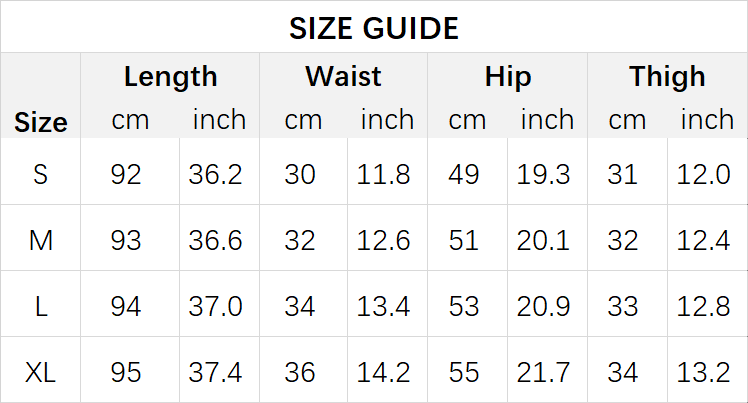
Task: Click the 12.0 thigh inch cell
Action: click(x=703, y=174)
